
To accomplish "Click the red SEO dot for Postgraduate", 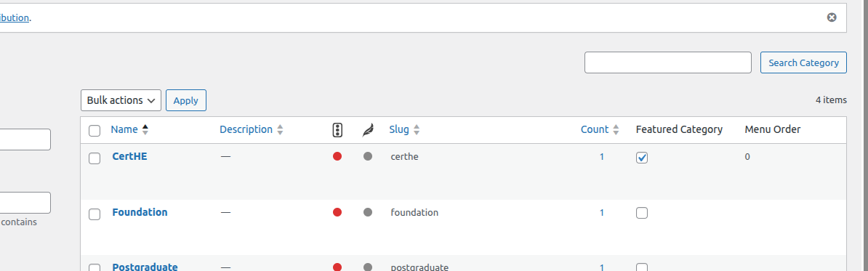I will point(337,267).
